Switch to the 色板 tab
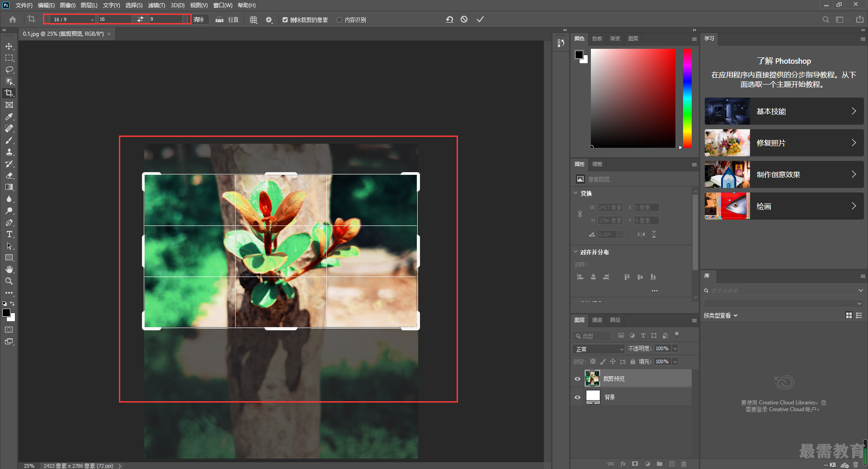This screenshot has height=469, width=868. 597,38
